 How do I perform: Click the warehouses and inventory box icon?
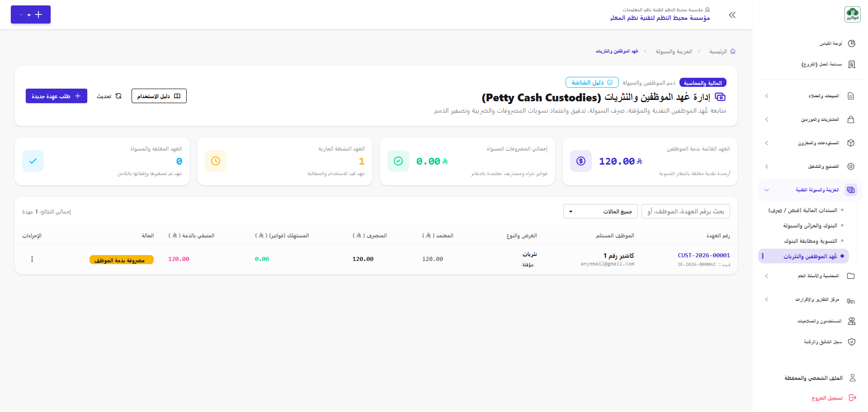point(851,143)
